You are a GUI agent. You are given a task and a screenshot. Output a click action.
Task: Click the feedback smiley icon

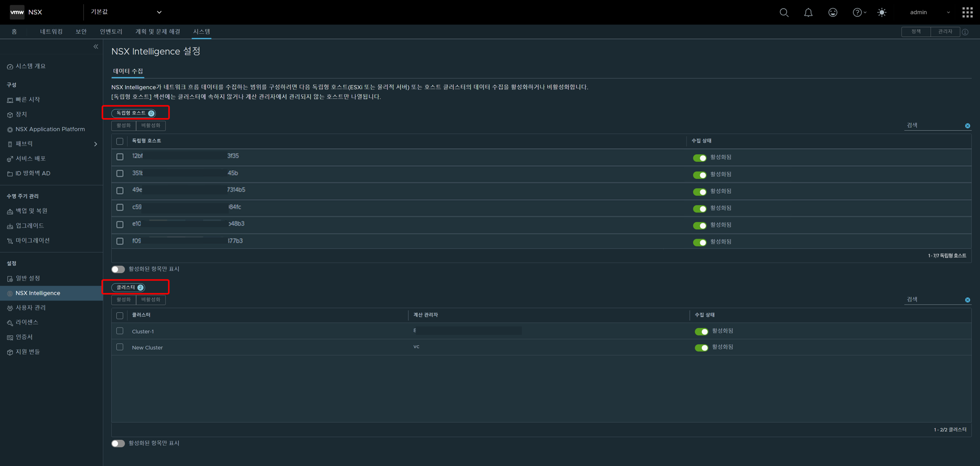833,12
